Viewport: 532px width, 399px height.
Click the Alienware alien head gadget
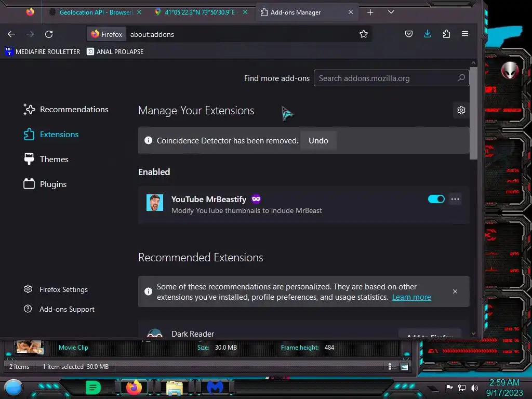(x=510, y=70)
